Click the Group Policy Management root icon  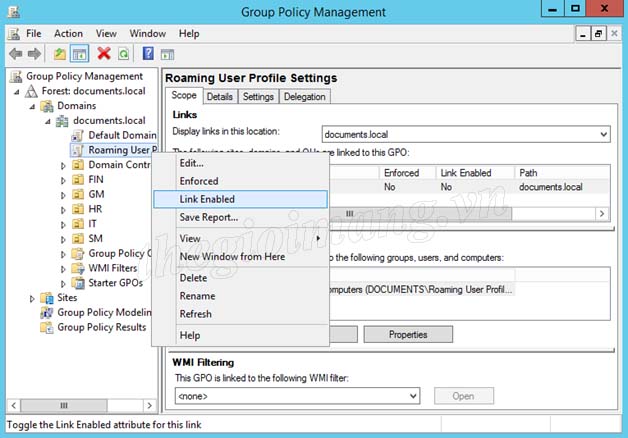coord(16,76)
